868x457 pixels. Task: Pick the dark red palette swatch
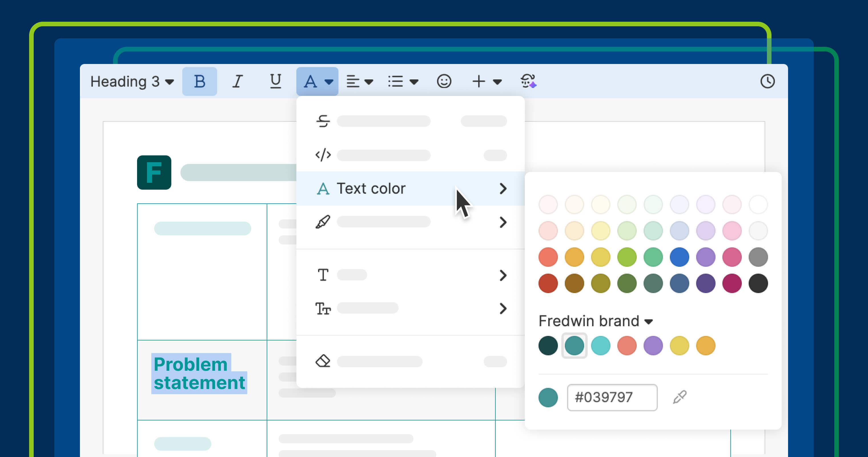click(x=548, y=283)
